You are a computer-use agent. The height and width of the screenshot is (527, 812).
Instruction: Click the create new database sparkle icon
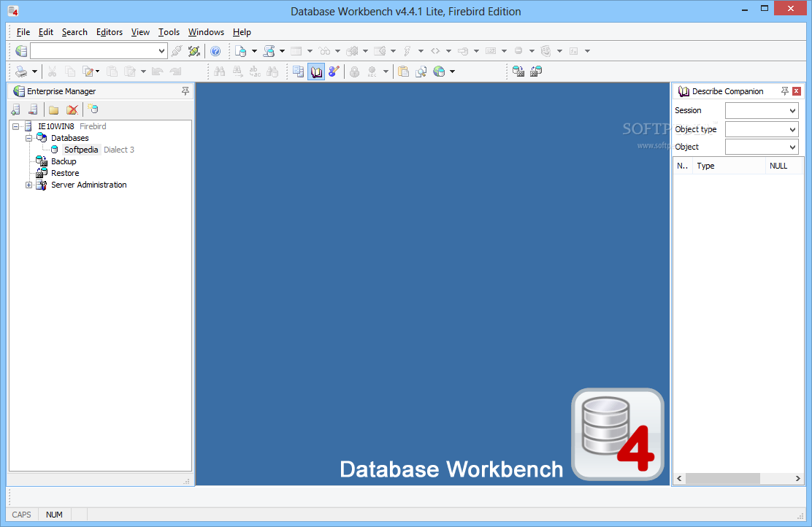(x=93, y=109)
